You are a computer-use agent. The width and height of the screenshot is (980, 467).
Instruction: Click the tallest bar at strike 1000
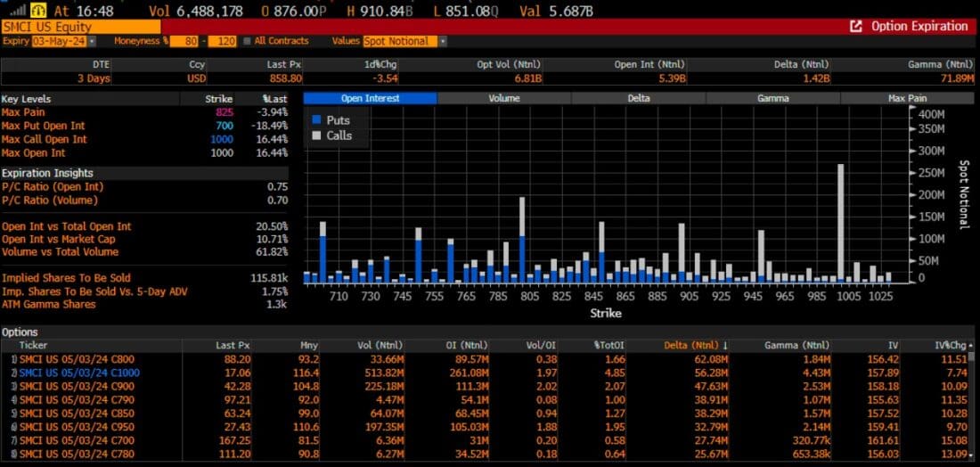[x=841, y=223]
